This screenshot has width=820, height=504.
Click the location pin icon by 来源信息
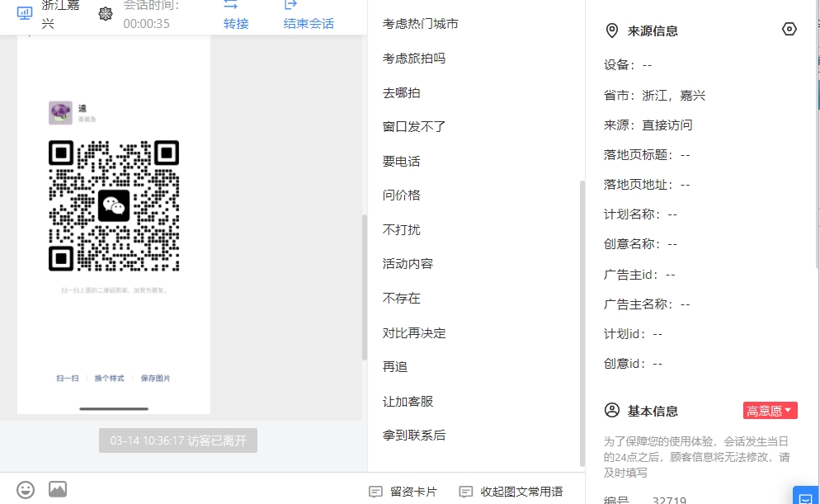[611, 31]
